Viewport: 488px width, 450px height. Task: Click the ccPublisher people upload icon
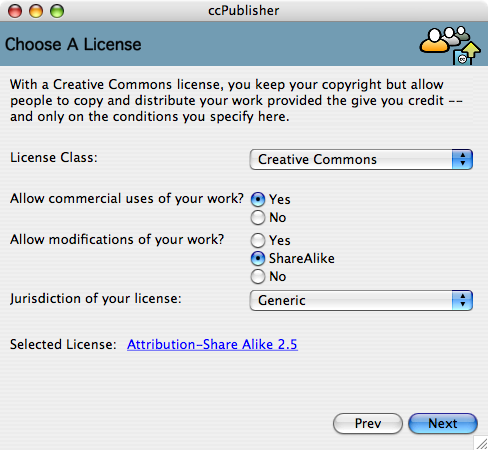450,45
